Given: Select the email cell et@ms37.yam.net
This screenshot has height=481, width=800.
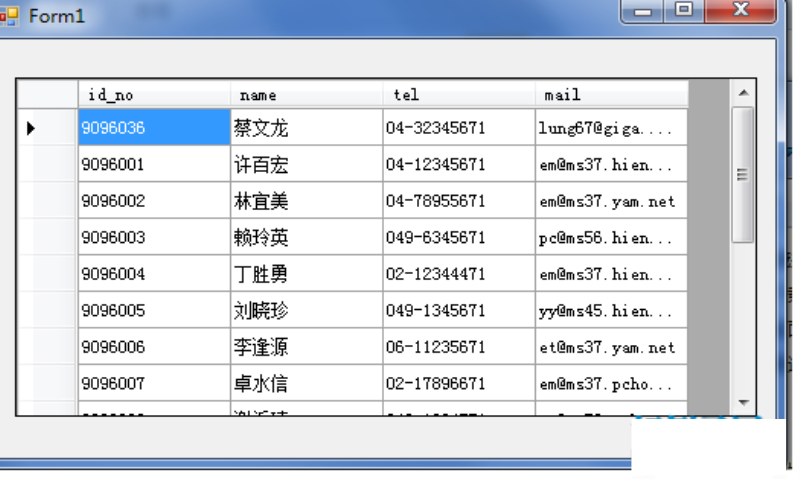Looking at the screenshot, I should (x=611, y=348).
